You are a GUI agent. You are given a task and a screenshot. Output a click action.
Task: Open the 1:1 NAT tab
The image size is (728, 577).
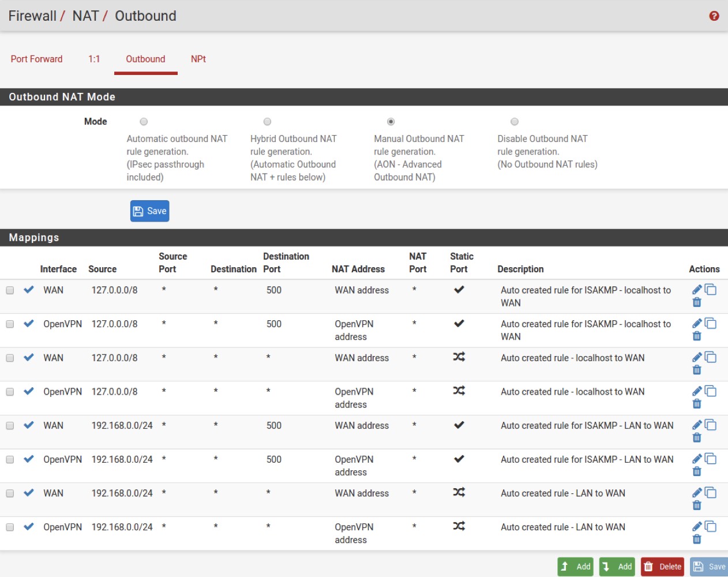pyautogui.click(x=94, y=59)
